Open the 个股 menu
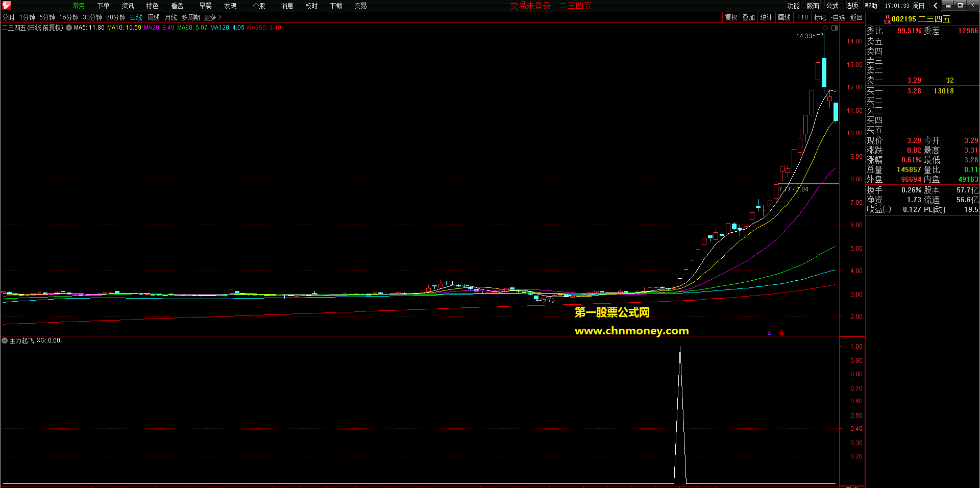This screenshot has width=980, height=488. [x=259, y=6]
